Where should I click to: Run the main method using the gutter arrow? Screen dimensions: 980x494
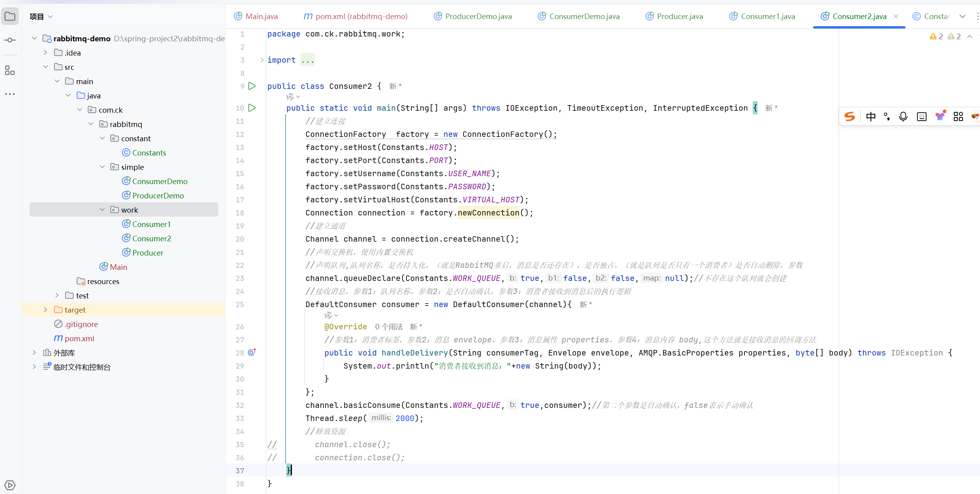pos(252,108)
